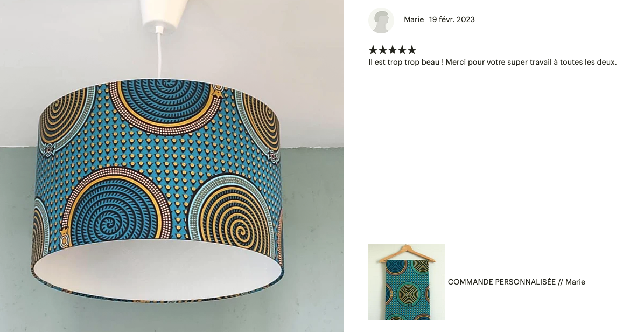
Task: Click the review date 19 févr. 2023
Action: pyautogui.click(x=452, y=19)
